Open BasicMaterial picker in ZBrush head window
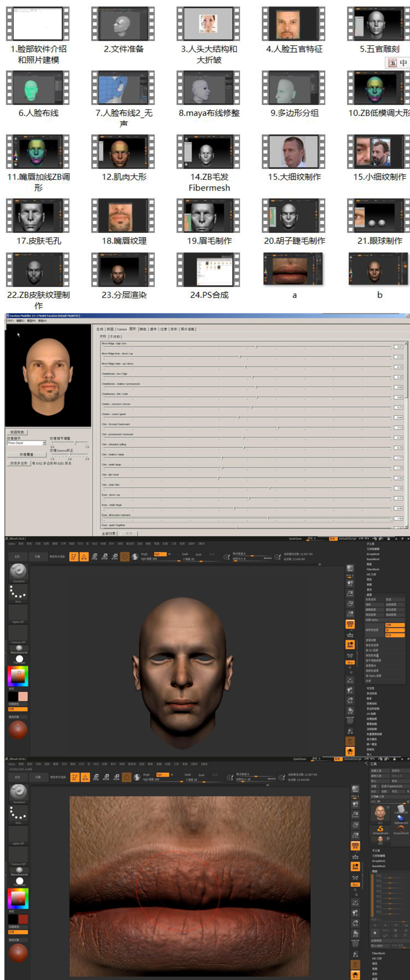 19,649
